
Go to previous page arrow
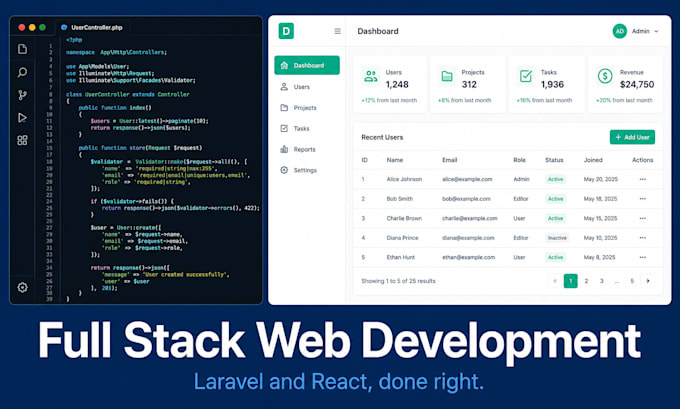[x=555, y=281]
